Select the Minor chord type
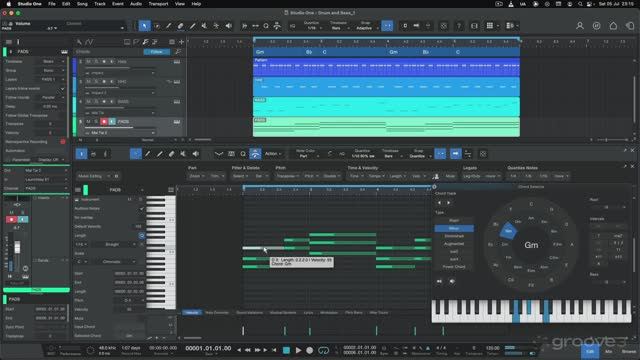 [454, 228]
